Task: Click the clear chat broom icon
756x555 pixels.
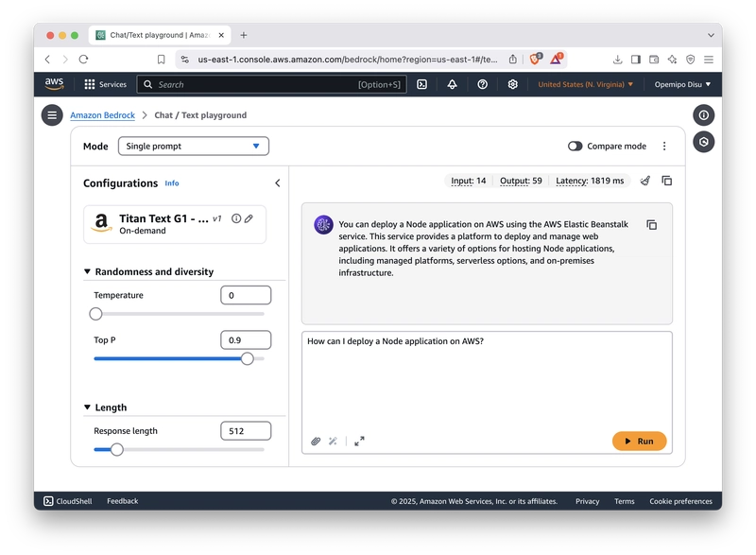Action: [x=644, y=181]
